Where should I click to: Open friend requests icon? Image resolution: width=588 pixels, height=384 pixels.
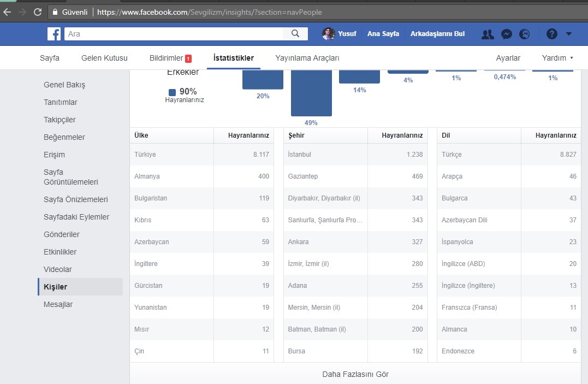click(x=488, y=34)
